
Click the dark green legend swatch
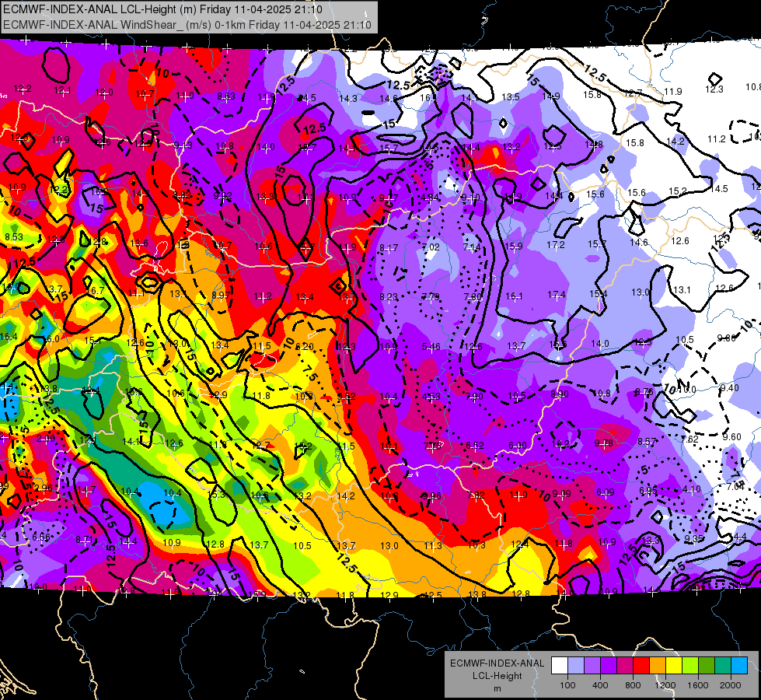point(707,665)
